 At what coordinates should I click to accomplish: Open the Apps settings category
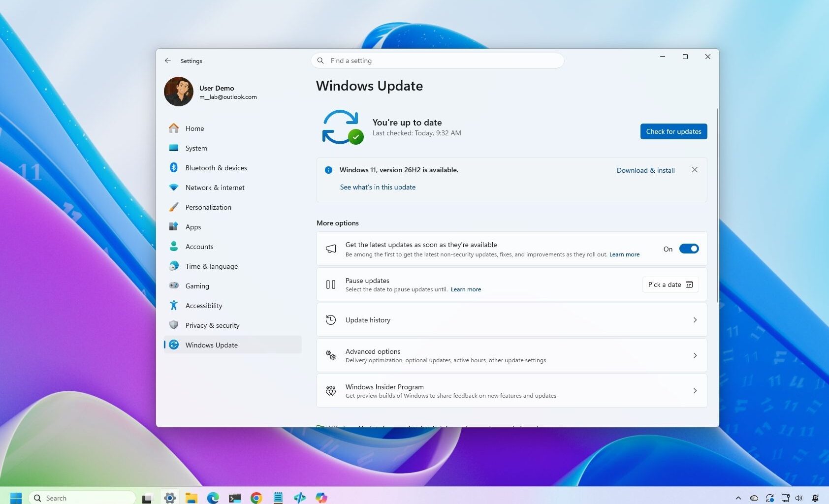[x=232, y=227]
